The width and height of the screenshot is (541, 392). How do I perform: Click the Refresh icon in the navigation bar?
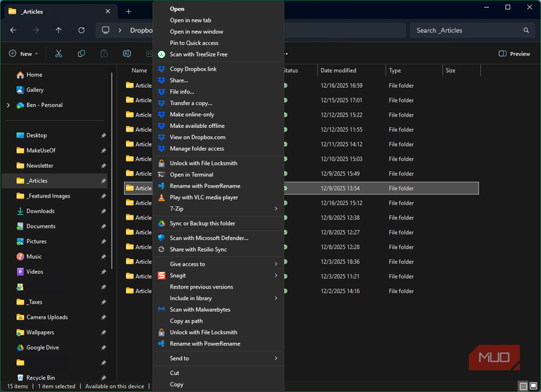81,30
